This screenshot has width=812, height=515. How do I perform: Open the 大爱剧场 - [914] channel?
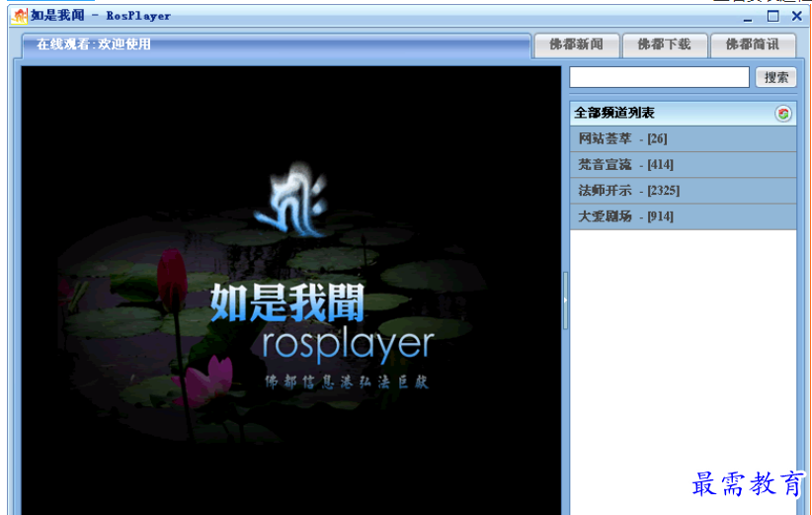(x=683, y=216)
